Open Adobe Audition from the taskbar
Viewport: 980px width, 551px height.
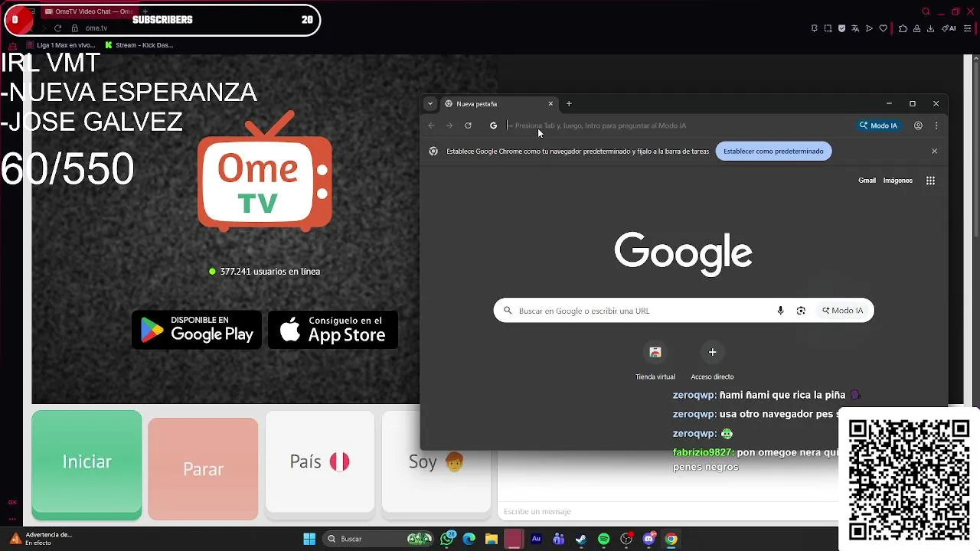[x=536, y=539]
